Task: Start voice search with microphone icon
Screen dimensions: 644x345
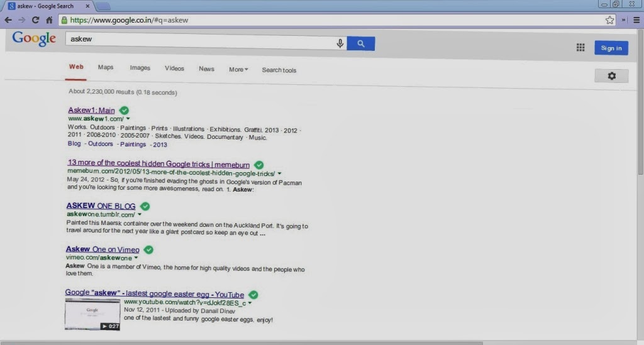Action: point(340,43)
